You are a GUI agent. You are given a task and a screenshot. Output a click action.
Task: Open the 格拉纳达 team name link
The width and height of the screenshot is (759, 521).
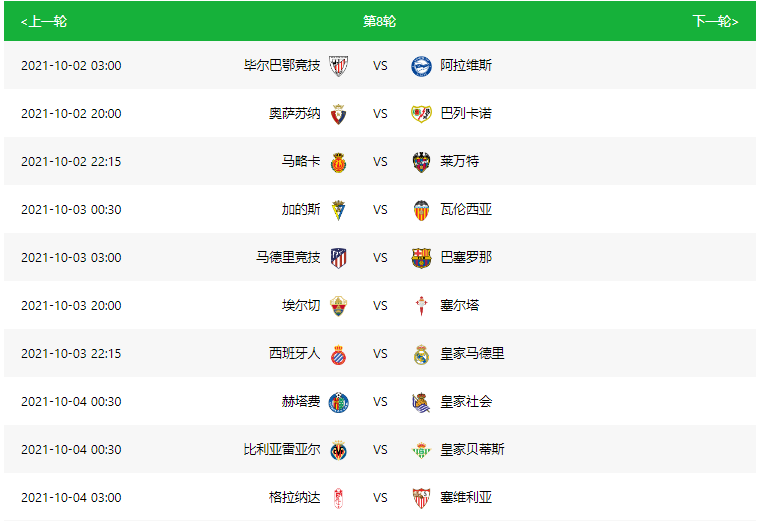click(294, 497)
